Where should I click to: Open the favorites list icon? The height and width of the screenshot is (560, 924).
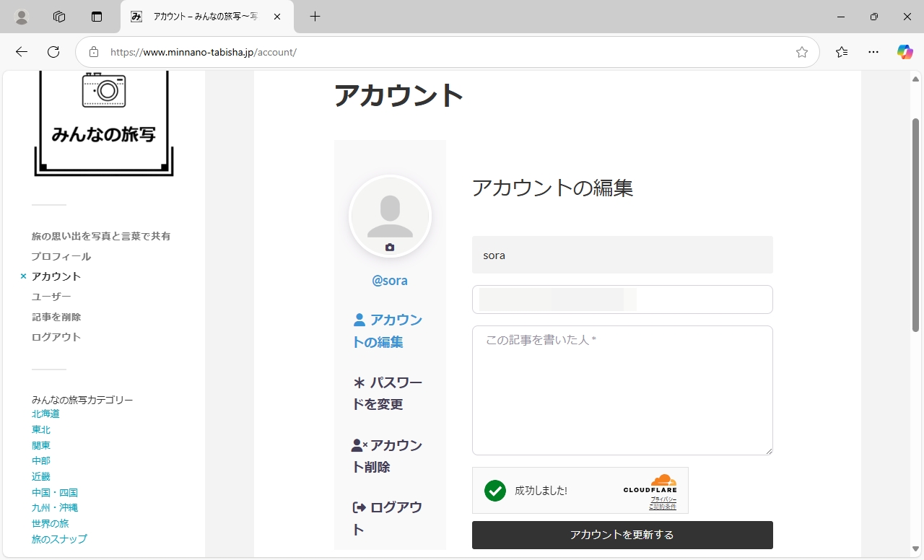(842, 52)
